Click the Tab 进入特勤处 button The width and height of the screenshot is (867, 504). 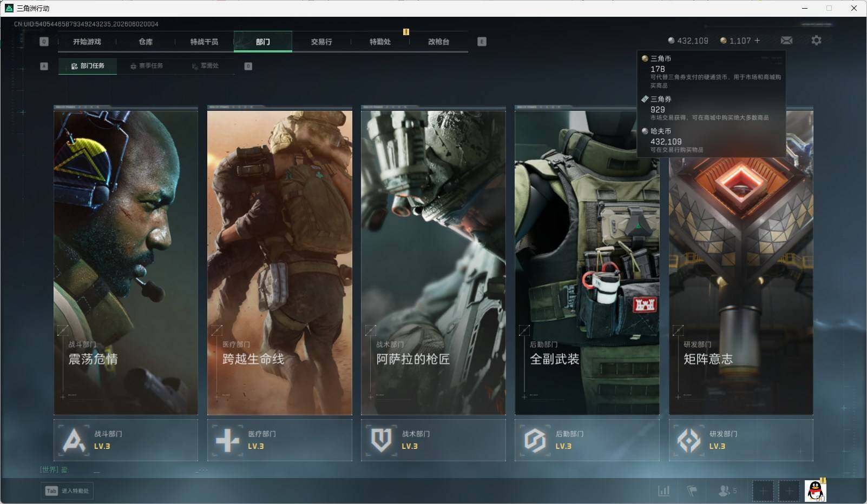point(67,491)
